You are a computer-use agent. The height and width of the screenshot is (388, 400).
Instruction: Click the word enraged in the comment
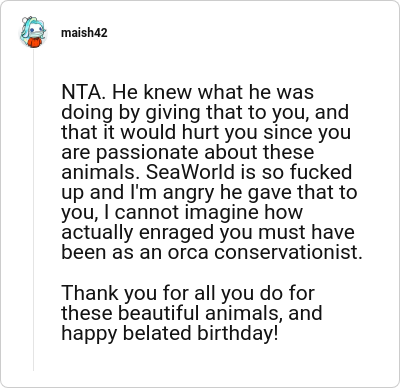(x=176, y=233)
